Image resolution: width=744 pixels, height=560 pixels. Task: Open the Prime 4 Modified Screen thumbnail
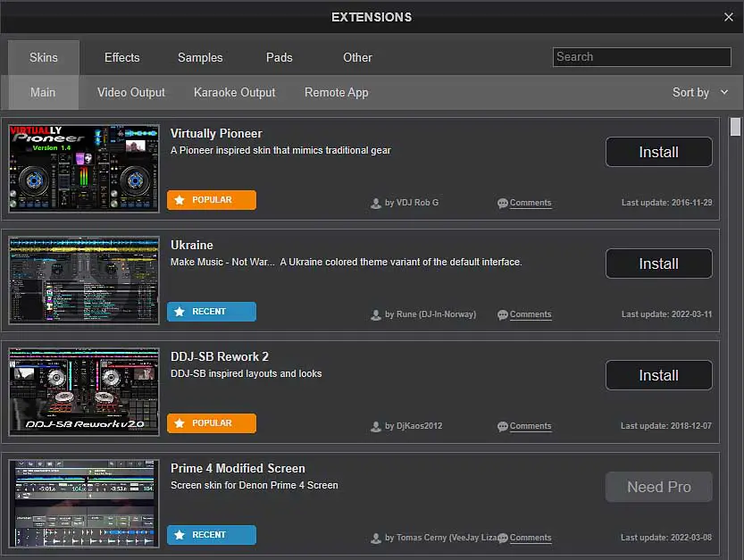[84, 503]
